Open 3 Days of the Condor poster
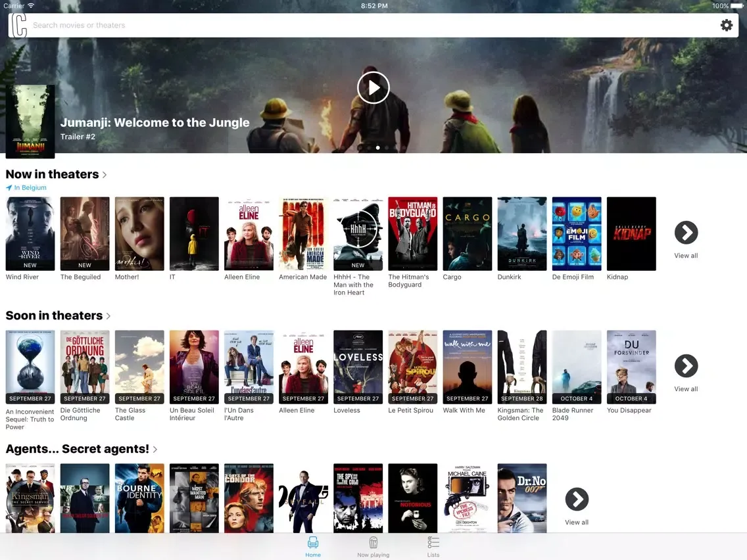The width and height of the screenshot is (747, 560). (x=249, y=498)
